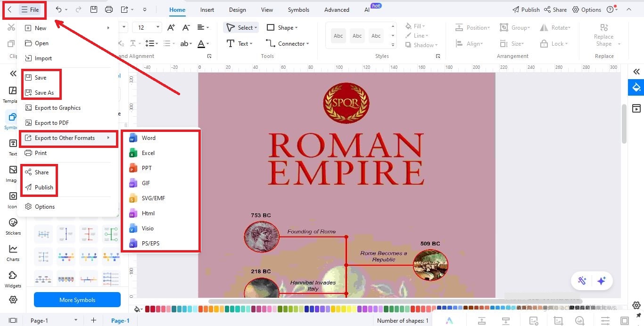The width and height of the screenshot is (644, 326).
Task: Open the fill bucket panel on the right sidebar
Action: tap(636, 88)
